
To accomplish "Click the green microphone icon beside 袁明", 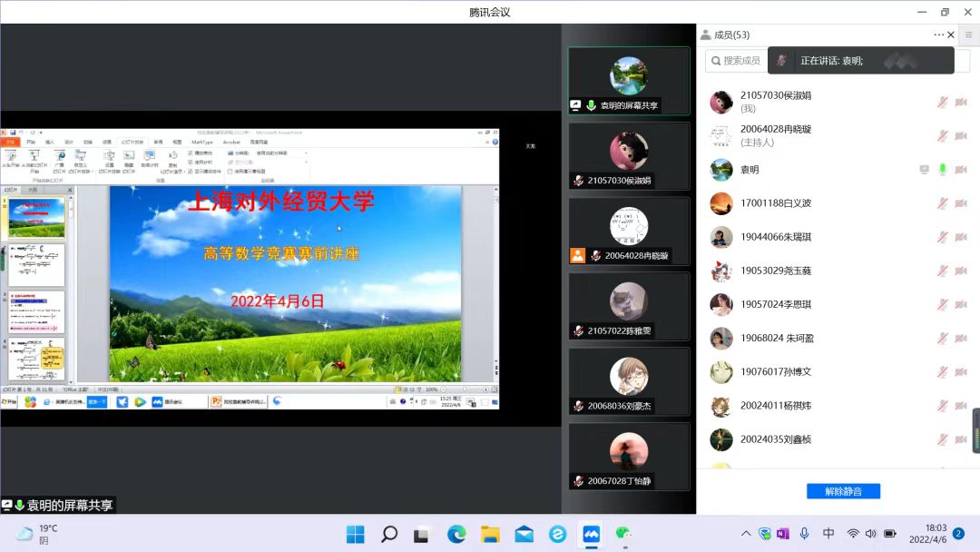I will click(943, 169).
